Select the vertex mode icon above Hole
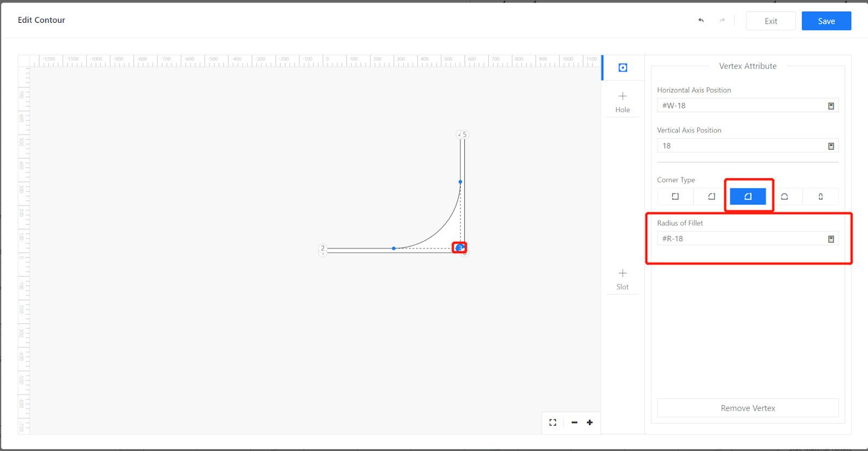 point(623,68)
